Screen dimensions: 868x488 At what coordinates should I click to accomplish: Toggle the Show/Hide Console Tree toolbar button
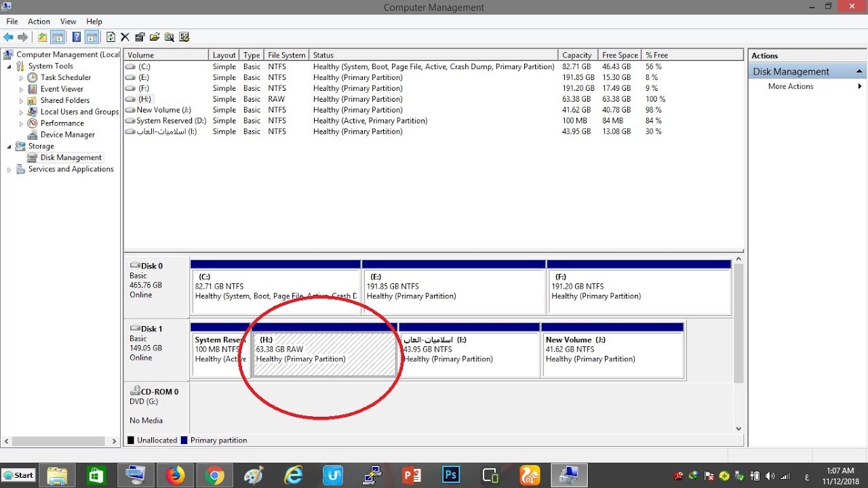(58, 37)
